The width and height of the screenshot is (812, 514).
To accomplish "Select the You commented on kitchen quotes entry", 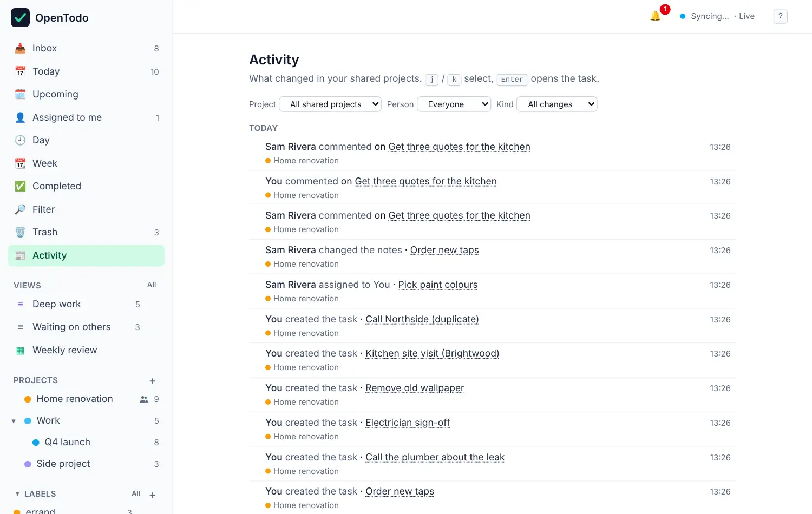I will pos(493,188).
